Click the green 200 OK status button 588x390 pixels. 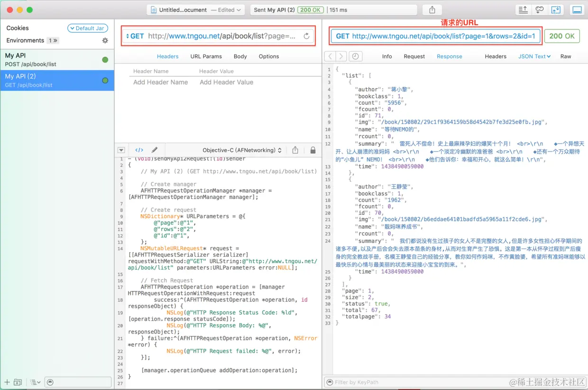(x=562, y=36)
